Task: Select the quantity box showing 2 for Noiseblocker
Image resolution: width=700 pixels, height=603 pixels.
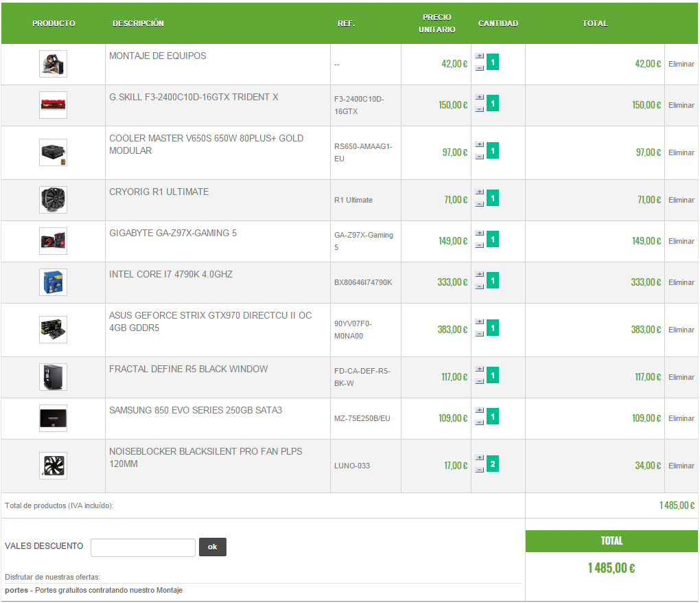Action: click(493, 464)
